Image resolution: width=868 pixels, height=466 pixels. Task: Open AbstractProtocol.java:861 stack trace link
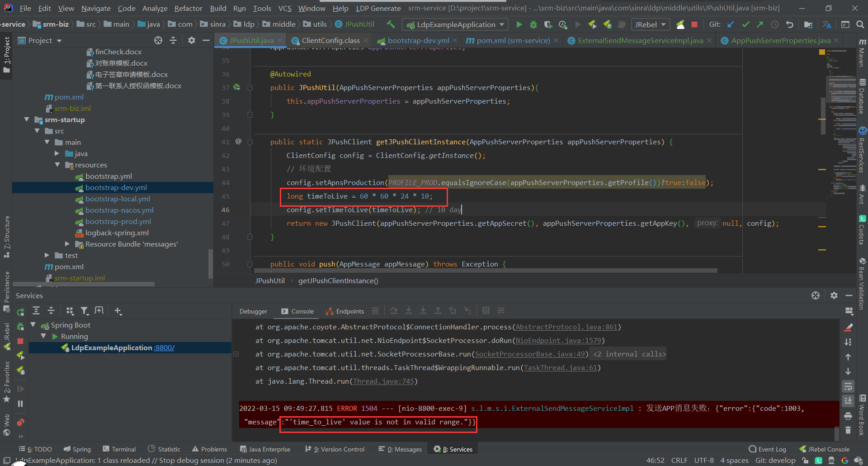(566, 327)
